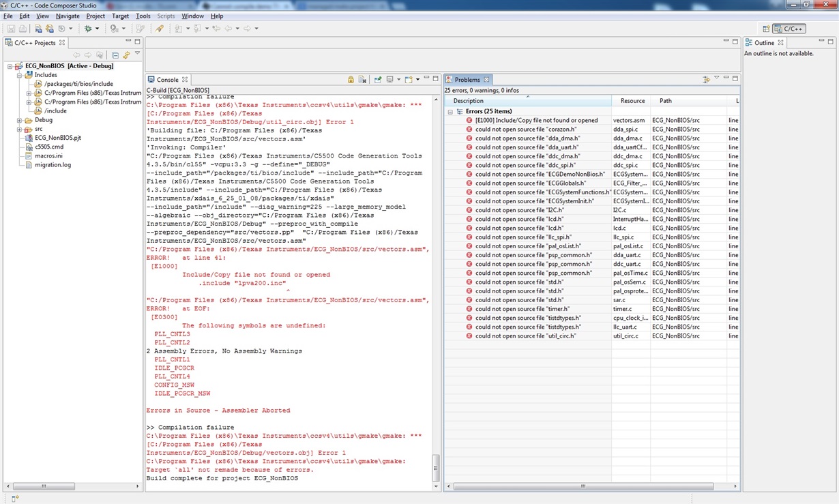Open the File menu
This screenshot has width=839, height=504.
pos(8,16)
